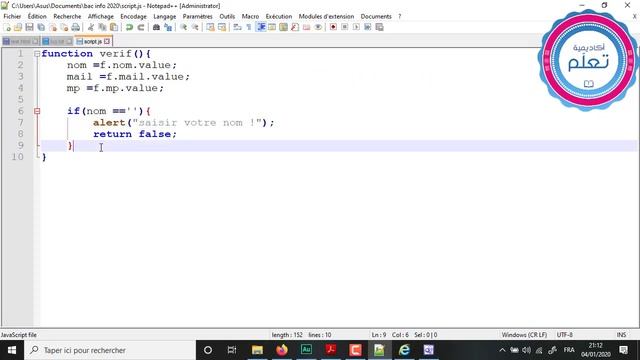640x360 pixels.
Task: Zoom in using the toolbar magnifier
Action: click(x=183, y=27)
